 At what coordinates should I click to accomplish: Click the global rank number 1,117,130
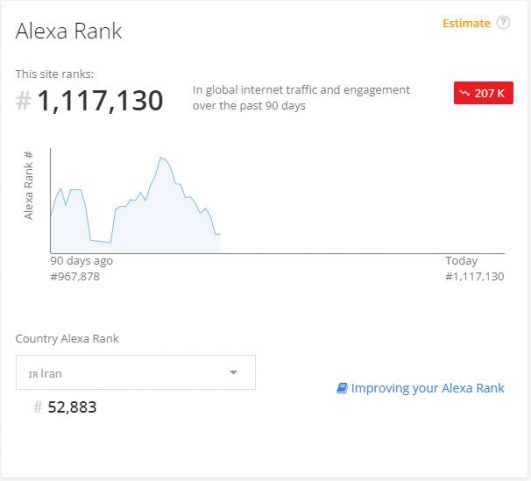pyautogui.click(x=100, y=101)
